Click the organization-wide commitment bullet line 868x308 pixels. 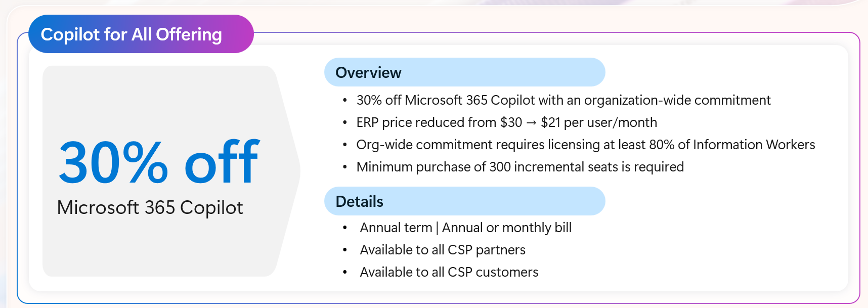point(563,100)
